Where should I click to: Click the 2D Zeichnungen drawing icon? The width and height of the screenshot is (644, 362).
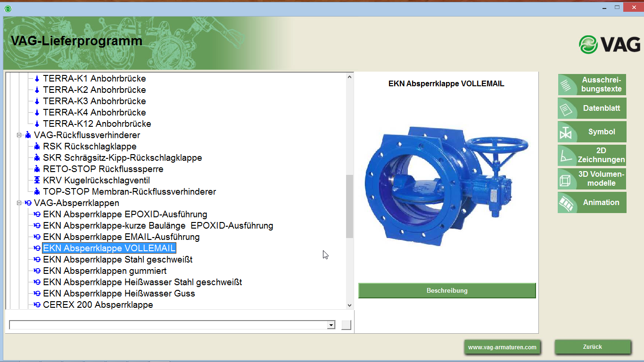[x=566, y=155]
